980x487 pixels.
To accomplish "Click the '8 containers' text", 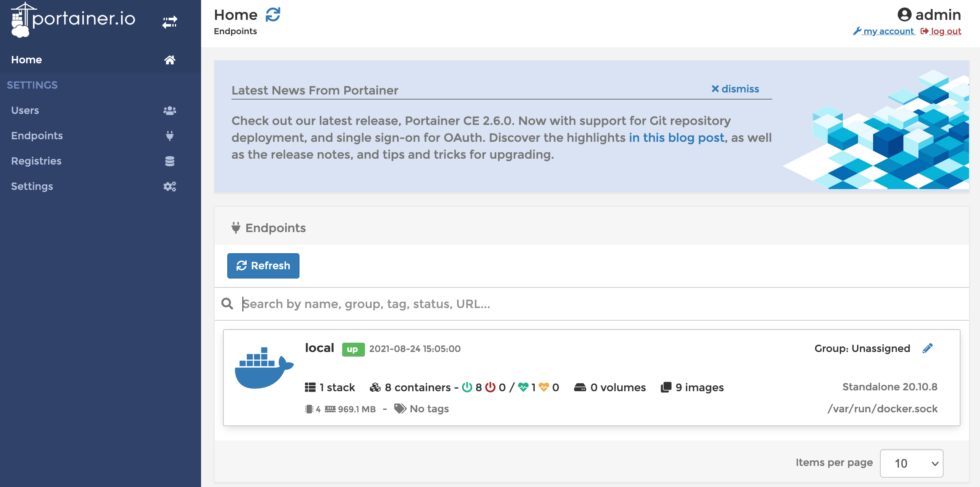I will click(x=418, y=387).
